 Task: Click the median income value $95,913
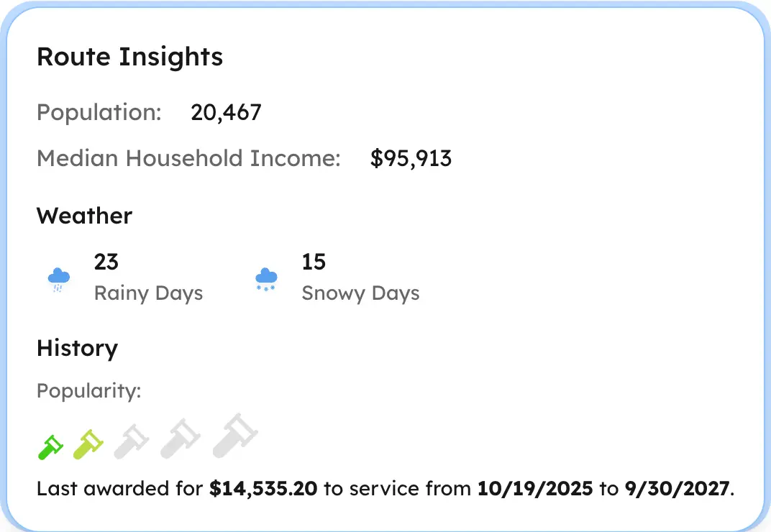(x=411, y=158)
